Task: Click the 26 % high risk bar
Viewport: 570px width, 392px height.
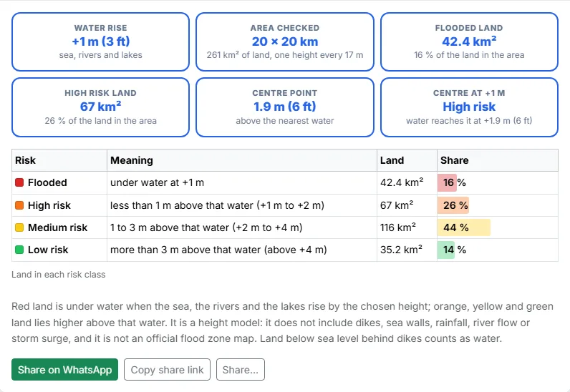Action: click(453, 205)
